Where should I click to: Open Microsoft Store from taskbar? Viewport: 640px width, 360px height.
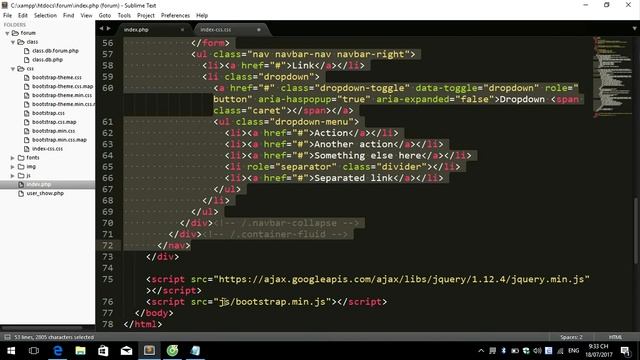103,351
